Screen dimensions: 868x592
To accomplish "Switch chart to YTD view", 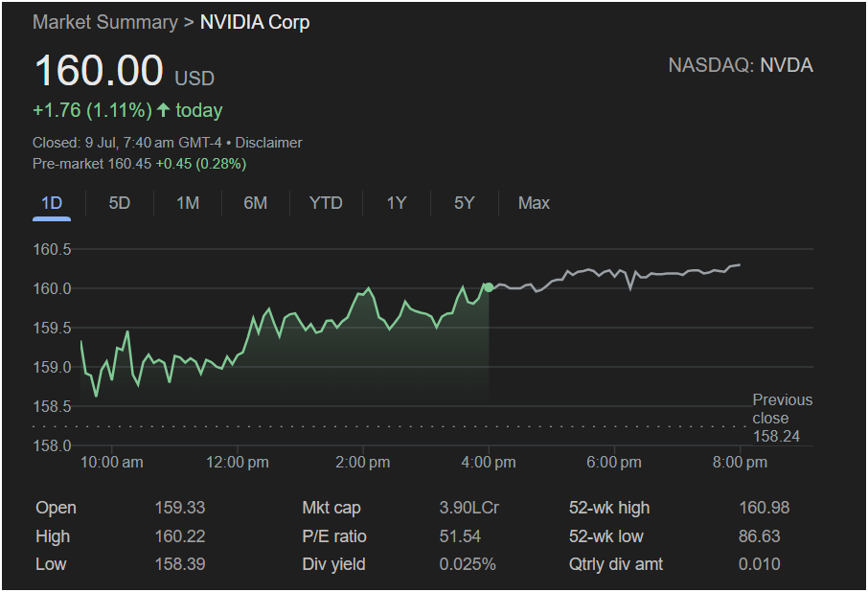I will (x=326, y=203).
